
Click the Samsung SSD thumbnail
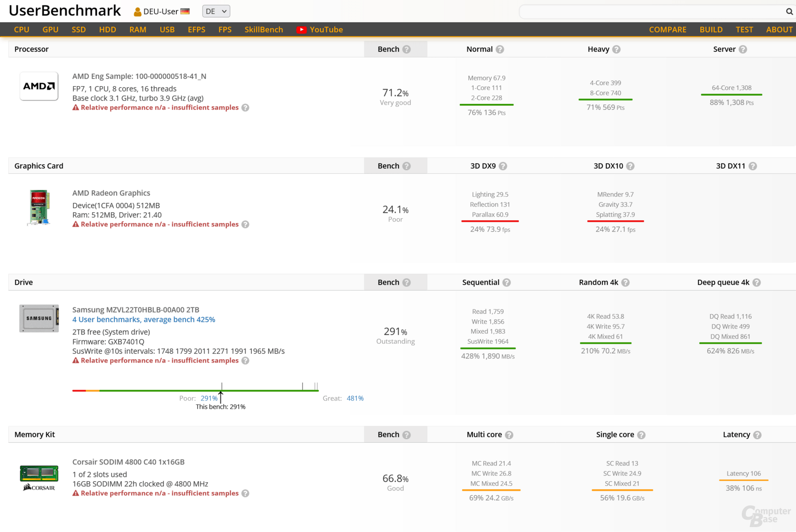[x=39, y=318]
